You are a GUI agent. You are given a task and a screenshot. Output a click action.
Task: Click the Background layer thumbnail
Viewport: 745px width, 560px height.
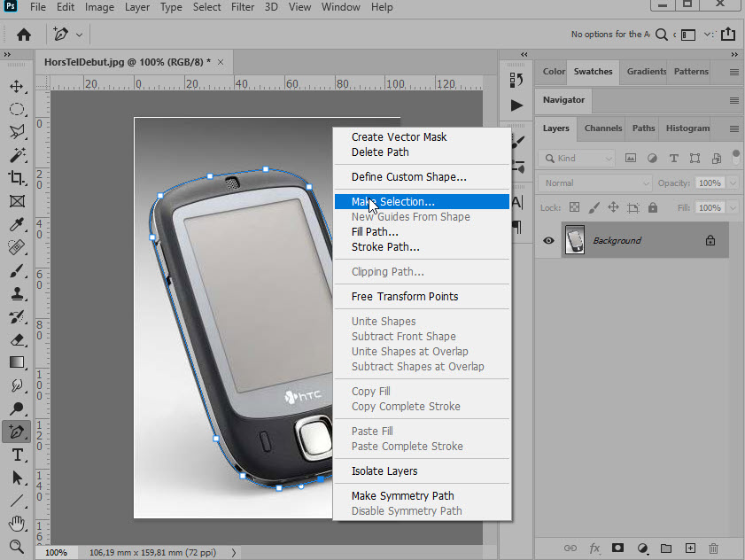(575, 240)
